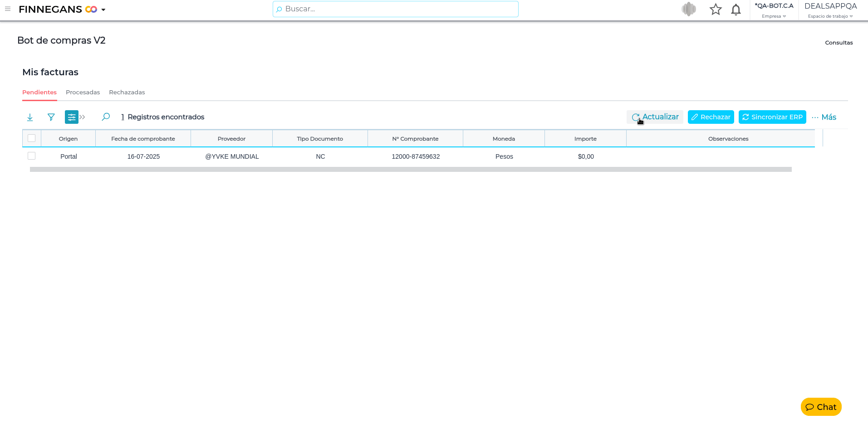Viewport: 868px width, 429px height.
Task: Expand the double chevron next to settings
Action: click(83, 117)
